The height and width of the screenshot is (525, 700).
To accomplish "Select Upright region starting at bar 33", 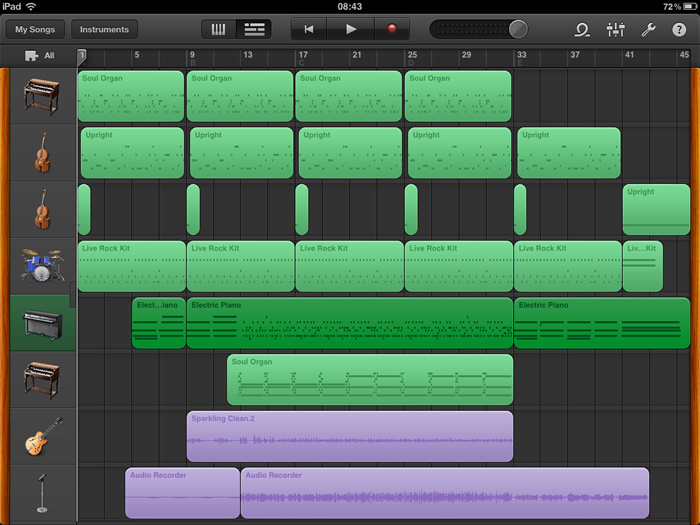I will click(569, 153).
